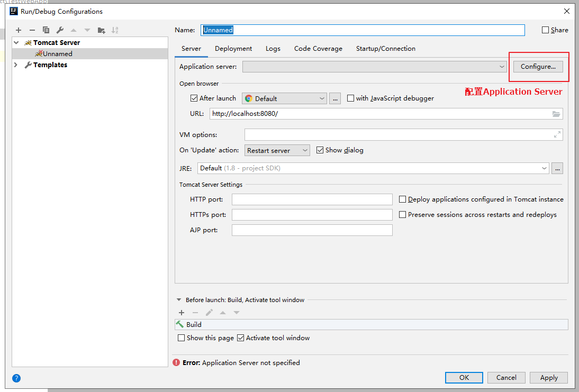Click the HTTP port field
The image size is (579, 392).
pyautogui.click(x=312, y=199)
